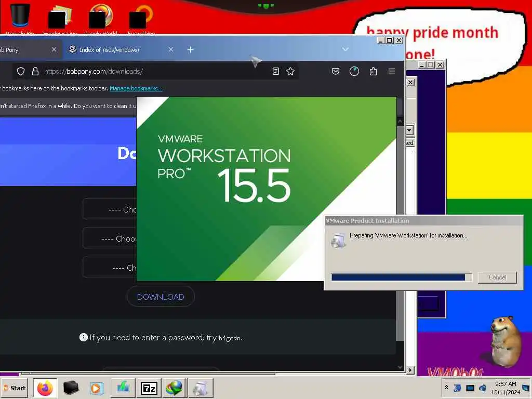Bookmark this page with the star icon
The height and width of the screenshot is (399, 532).
[290, 71]
